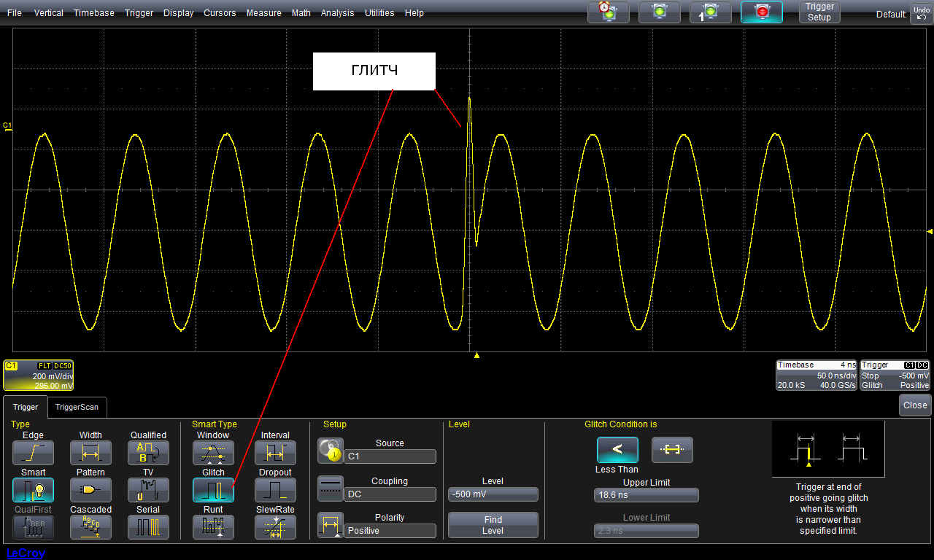Select the Window smart trigger icon
The width and height of the screenshot is (934, 560).
click(x=213, y=453)
